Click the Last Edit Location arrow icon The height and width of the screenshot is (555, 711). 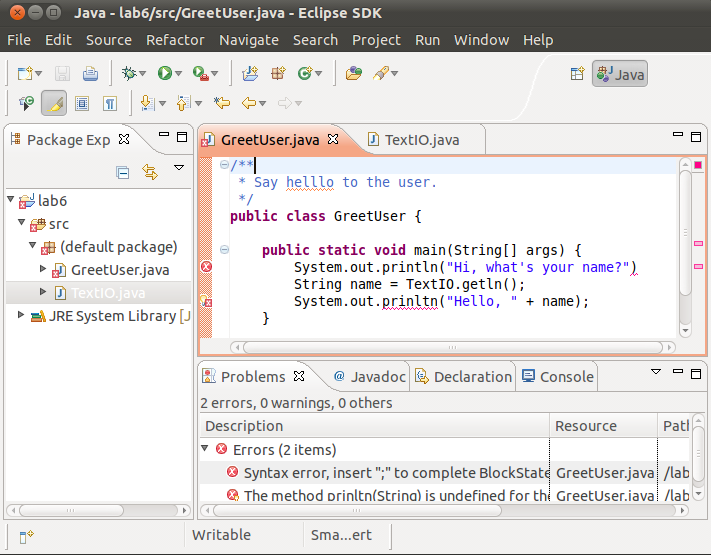[x=222, y=103]
